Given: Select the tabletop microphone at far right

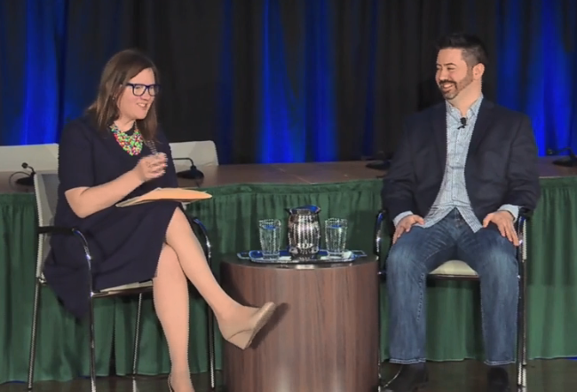Looking at the screenshot, I should [x=564, y=160].
